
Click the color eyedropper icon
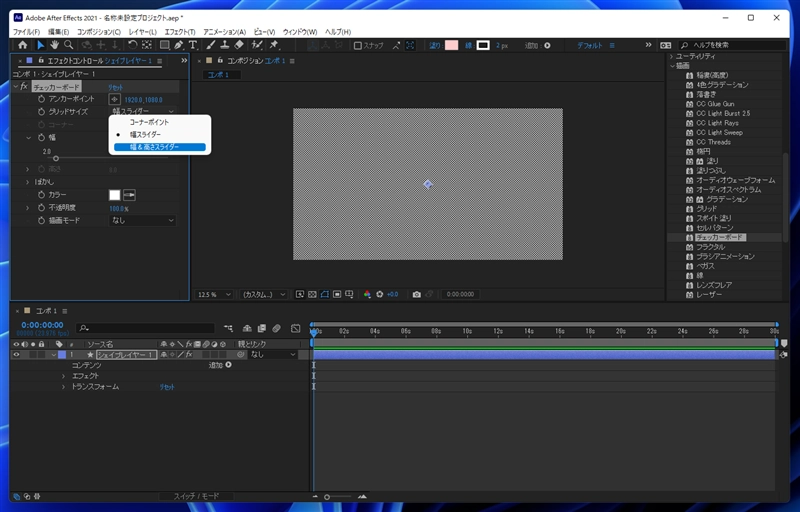(130, 194)
